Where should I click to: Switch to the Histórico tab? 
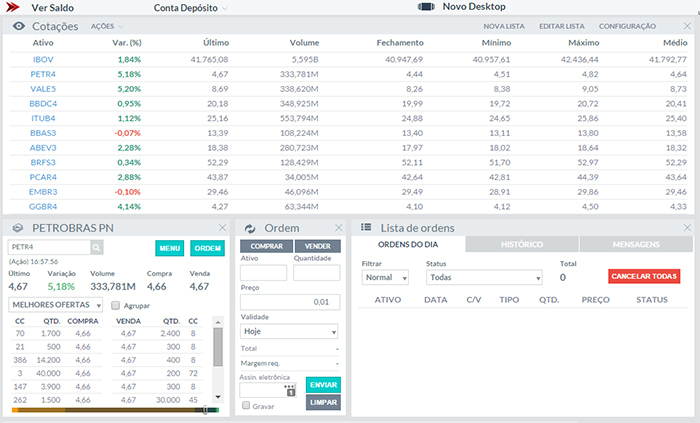click(522, 244)
